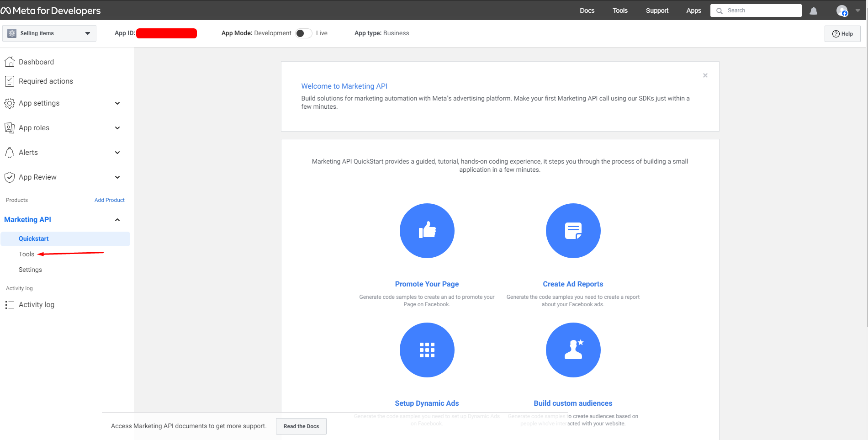Click the page vertical scrollbar
Image resolution: width=868 pixels, height=440 pixels.
[867, 174]
